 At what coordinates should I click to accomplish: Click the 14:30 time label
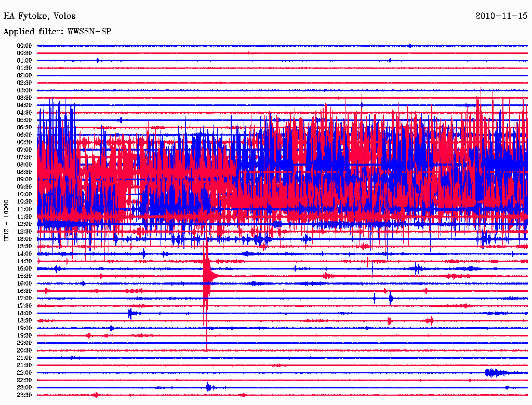tap(24, 262)
